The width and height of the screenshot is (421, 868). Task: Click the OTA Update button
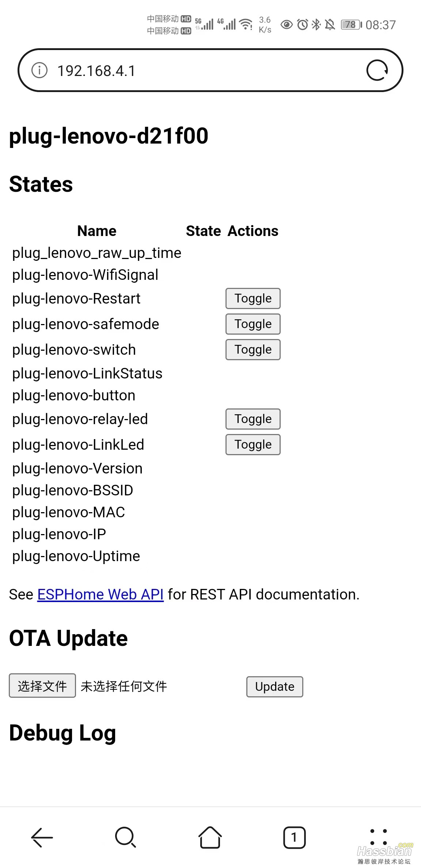click(x=275, y=687)
